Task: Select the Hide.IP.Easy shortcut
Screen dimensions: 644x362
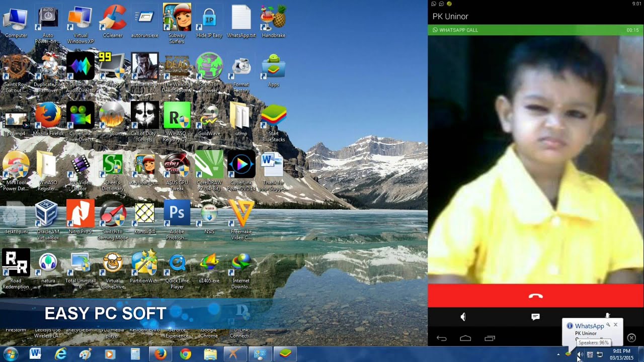Action: [209, 21]
